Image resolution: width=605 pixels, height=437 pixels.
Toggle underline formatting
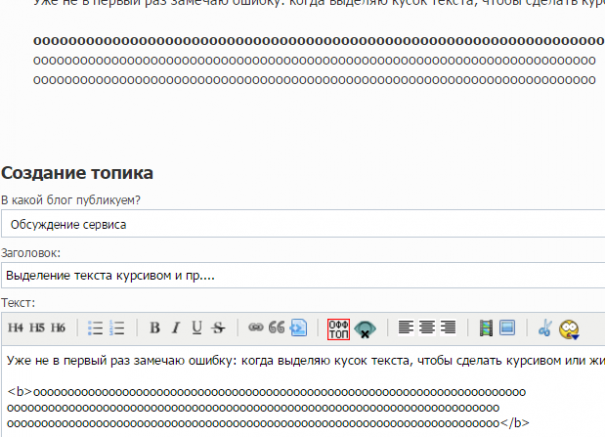point(197,327)
